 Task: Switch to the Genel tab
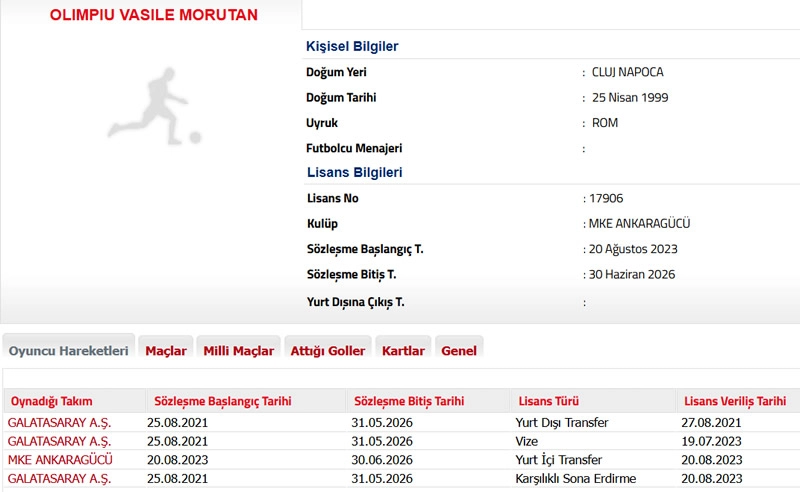point(459,351)
